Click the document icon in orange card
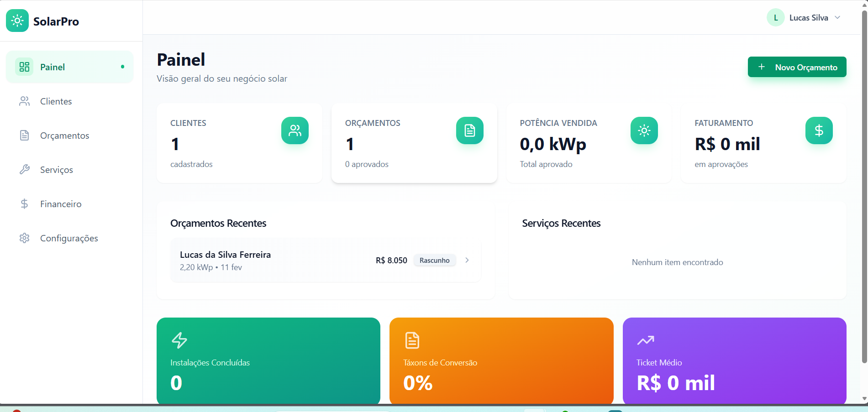Viewport: 868px width, 412px height. pyautogui.click(x=412, y=340)
